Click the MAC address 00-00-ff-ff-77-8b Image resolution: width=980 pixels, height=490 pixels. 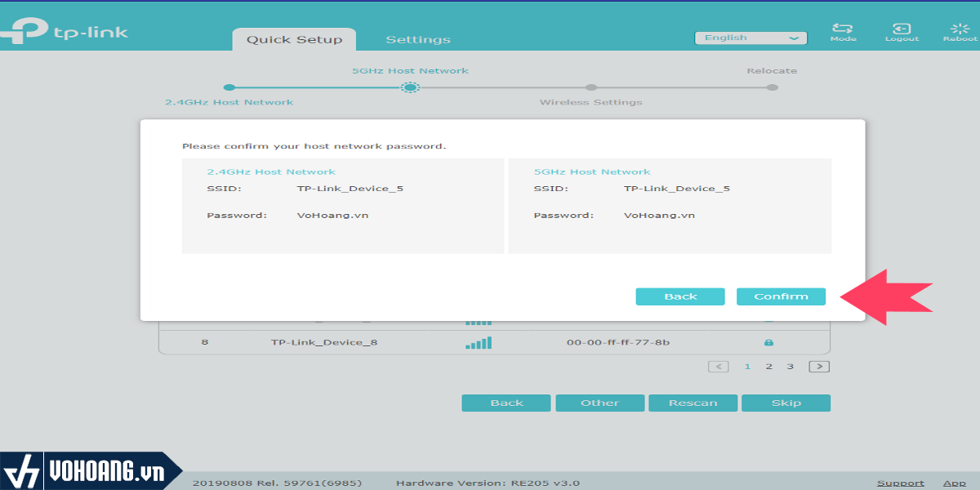[618, 342]
